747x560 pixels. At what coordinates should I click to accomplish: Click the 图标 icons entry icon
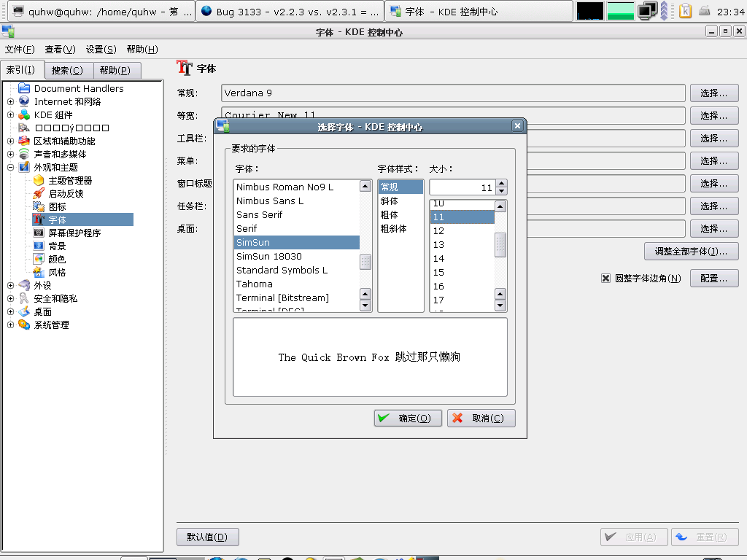tap(39, 206)
